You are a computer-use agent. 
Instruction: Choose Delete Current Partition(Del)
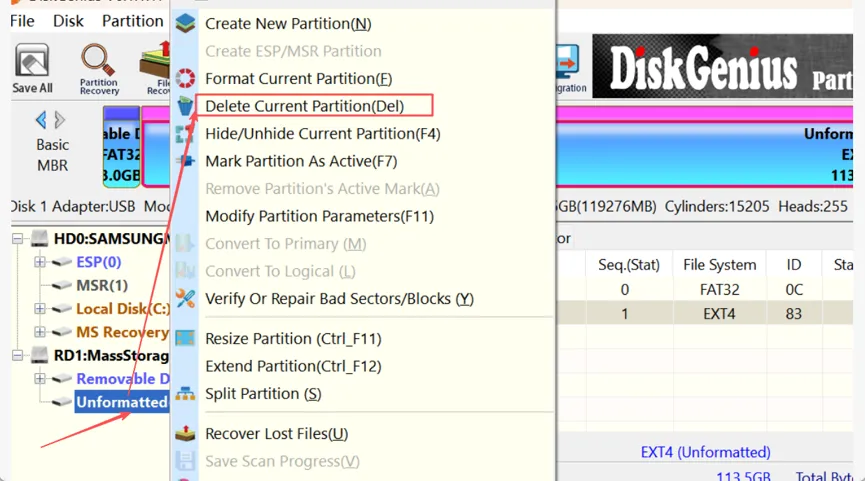[x=305, y=106]
